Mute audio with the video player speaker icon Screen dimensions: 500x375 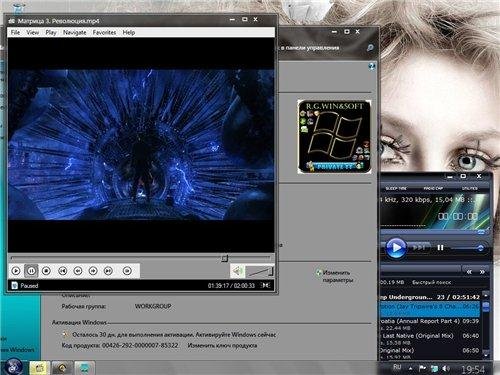click(238, 271)
